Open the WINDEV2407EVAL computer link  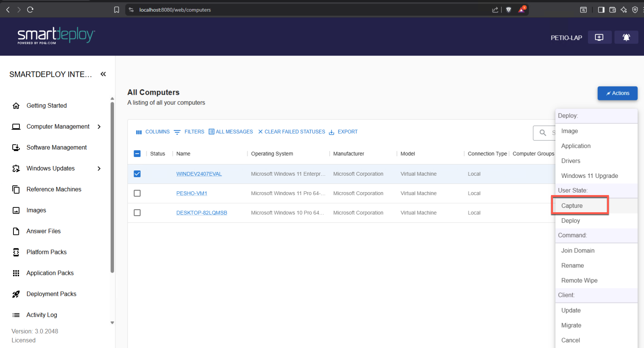point(199,174)
